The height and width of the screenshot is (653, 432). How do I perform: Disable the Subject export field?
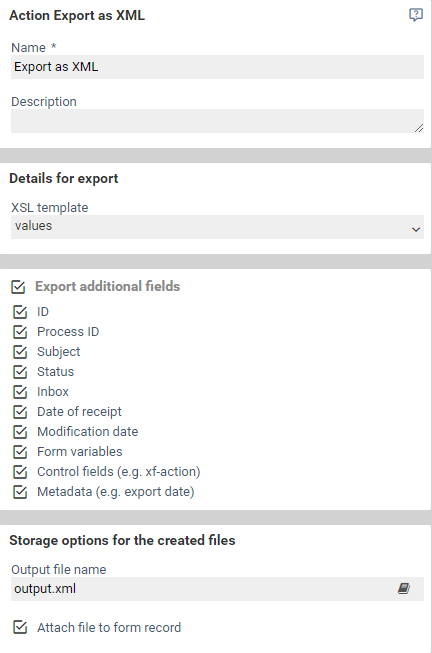[20, 352]
